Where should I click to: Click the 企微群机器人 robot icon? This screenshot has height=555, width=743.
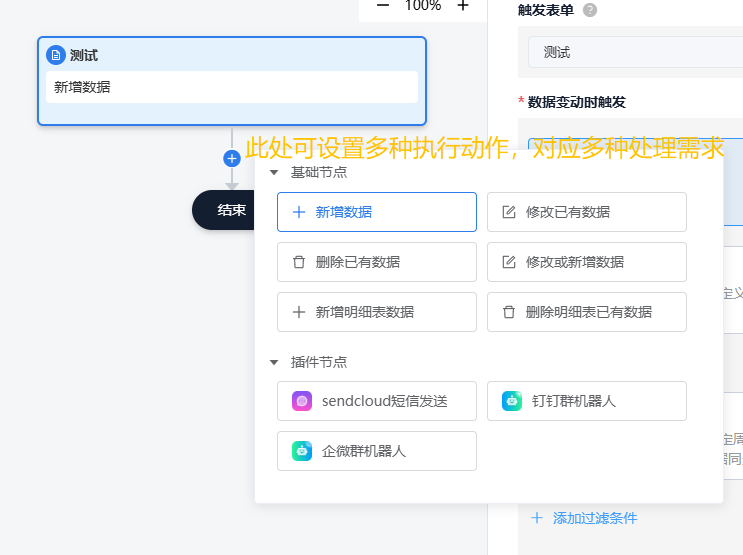(302, 451)
